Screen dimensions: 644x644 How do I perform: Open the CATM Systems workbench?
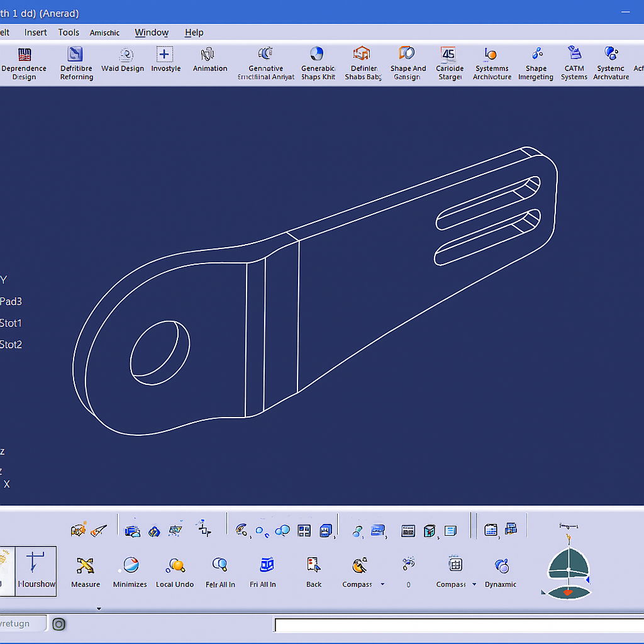(x=574, y=53)
